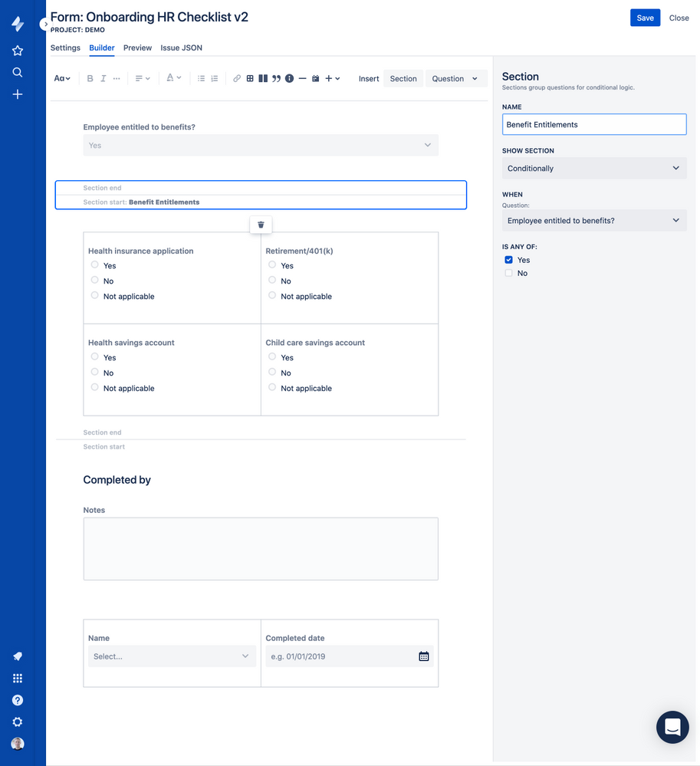Screen dimensions: 700x766
Task: Select No for Health insurance application
Action: tap(95, 281)
